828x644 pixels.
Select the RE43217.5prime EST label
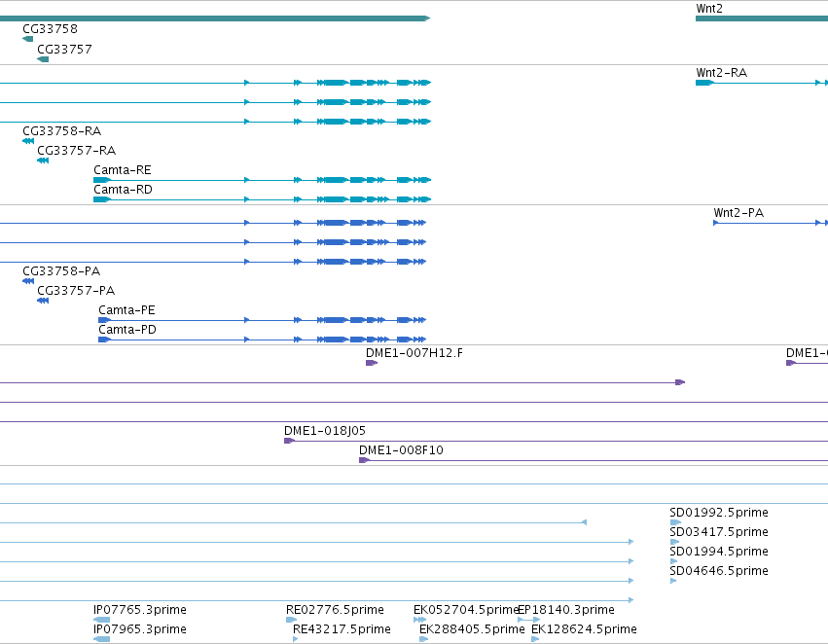[342, 629]
